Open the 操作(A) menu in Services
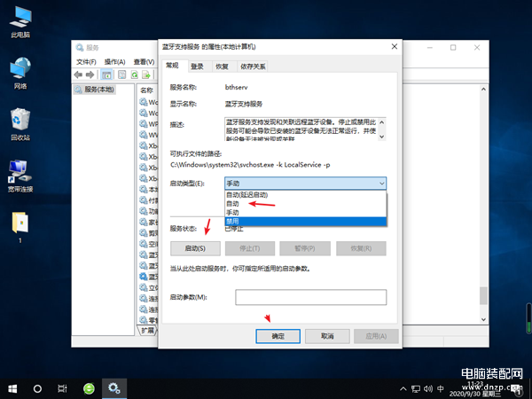This screenshot has height=399, width=532. click(114, 62)
